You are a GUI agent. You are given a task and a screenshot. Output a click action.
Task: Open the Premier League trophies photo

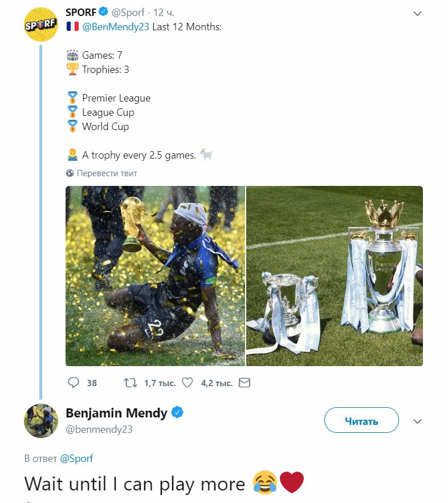(x=335, y=275)
